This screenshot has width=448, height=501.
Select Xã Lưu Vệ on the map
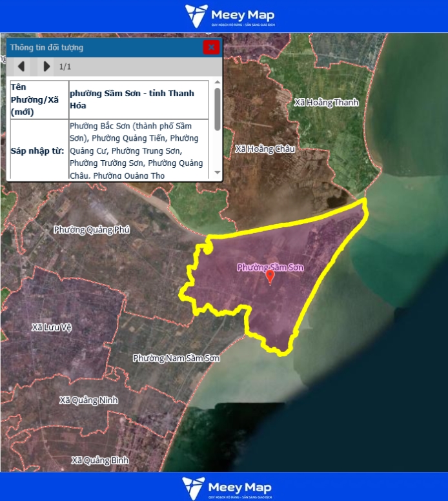tap(52, 327)
